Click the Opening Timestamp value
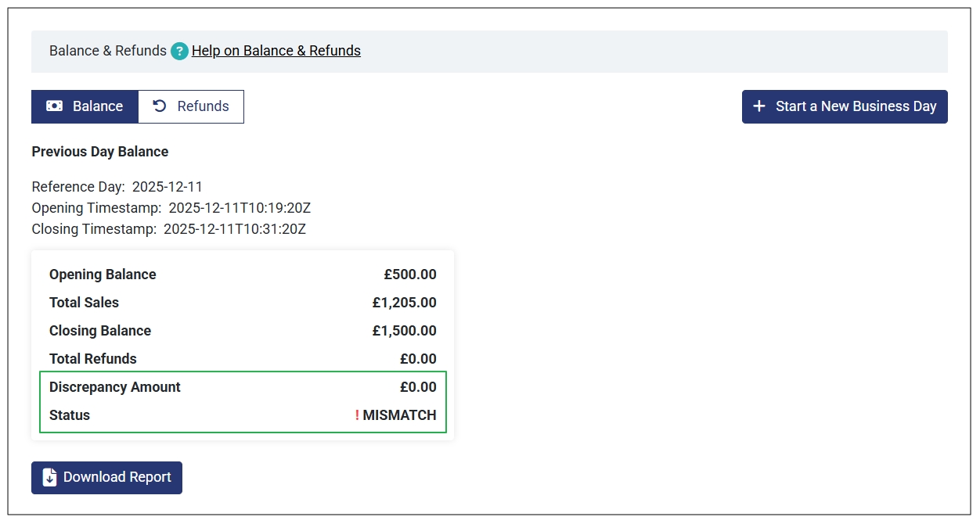 (x=240, y=208)
